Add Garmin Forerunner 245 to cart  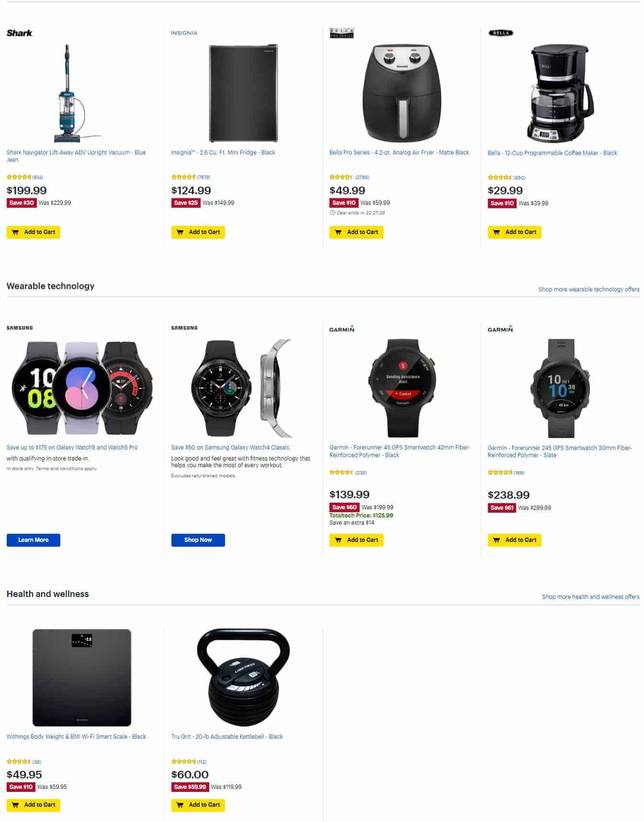[514, 540]
